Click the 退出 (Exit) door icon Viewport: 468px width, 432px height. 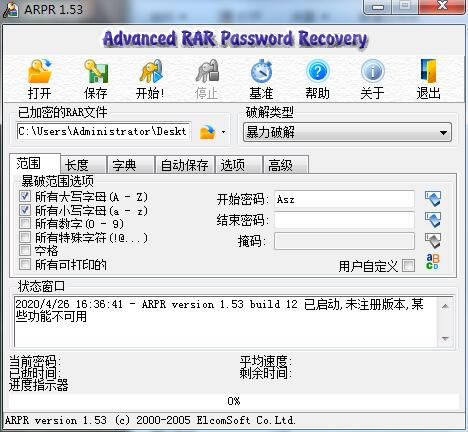pyautogui.click(x=429, y=71)
